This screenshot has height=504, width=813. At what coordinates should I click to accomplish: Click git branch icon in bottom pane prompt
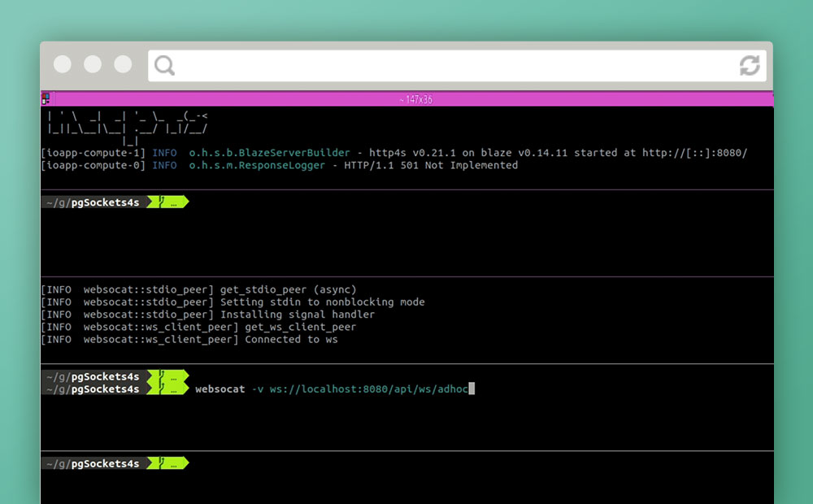click(x=163, y=463)
